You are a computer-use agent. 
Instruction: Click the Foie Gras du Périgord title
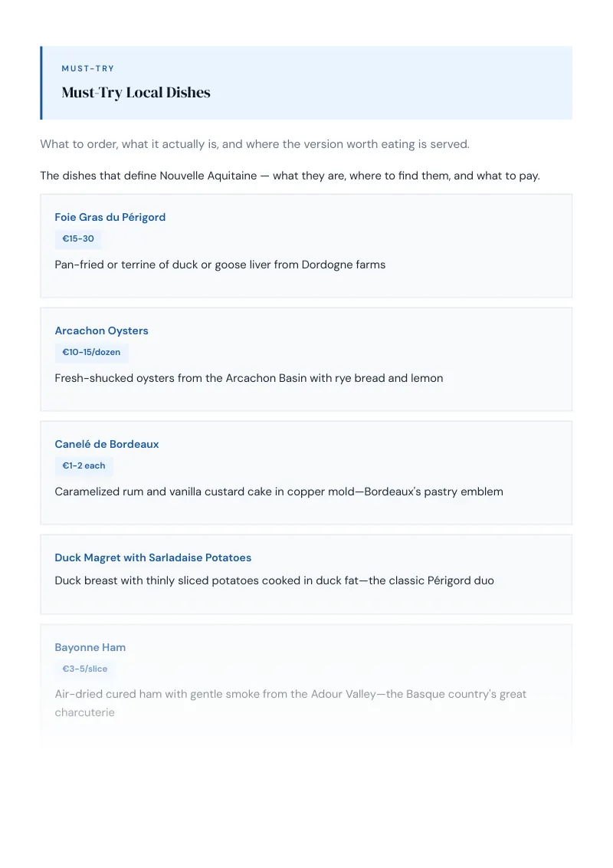click(110, 217)
